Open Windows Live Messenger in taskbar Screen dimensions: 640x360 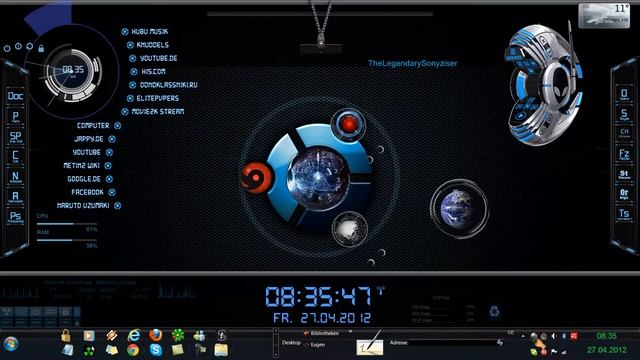[200, 336]
